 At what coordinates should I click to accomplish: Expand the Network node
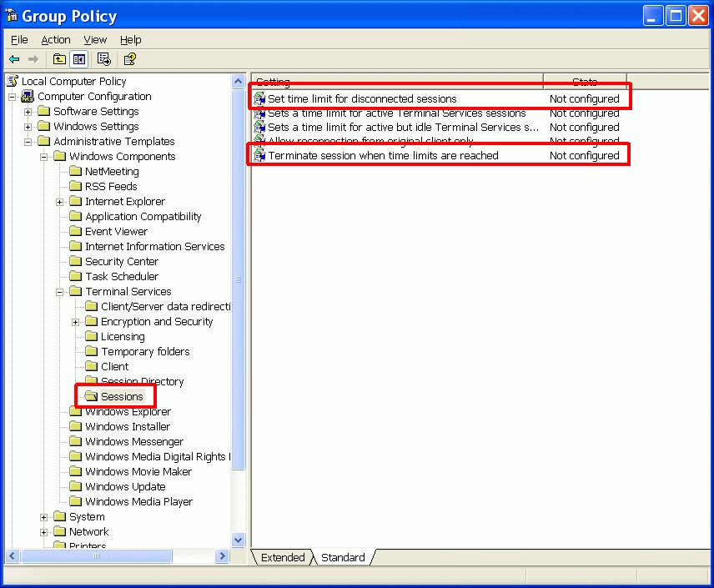pyautogui.click(x=43, y=532)
